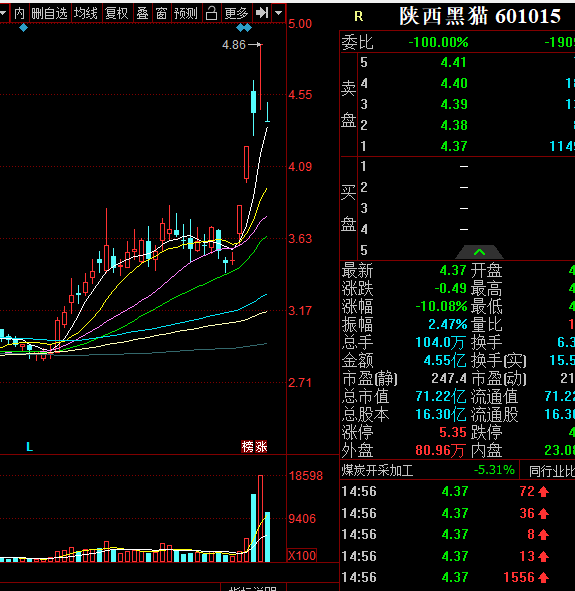Viewport: 575px width, 591px height.
Task: Click 删自选 to remove from watchlist
Action: click(x=49, y=14)
